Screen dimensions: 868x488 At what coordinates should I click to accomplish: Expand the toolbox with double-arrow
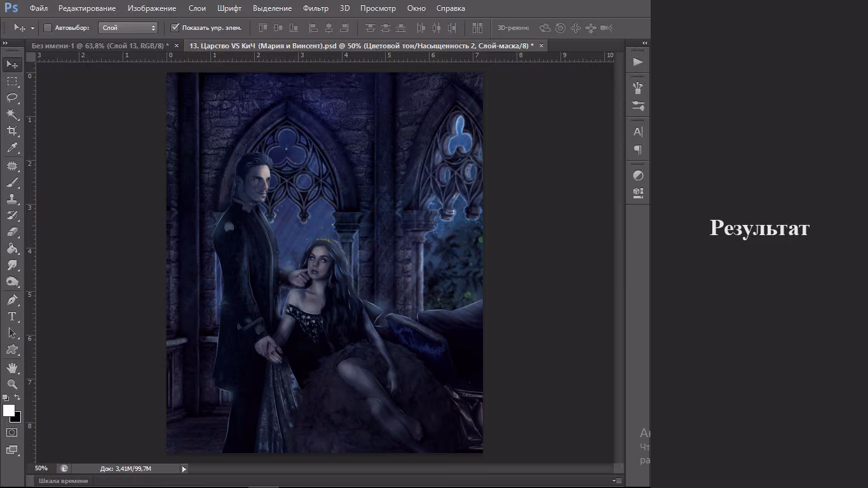tap(6, 43)
